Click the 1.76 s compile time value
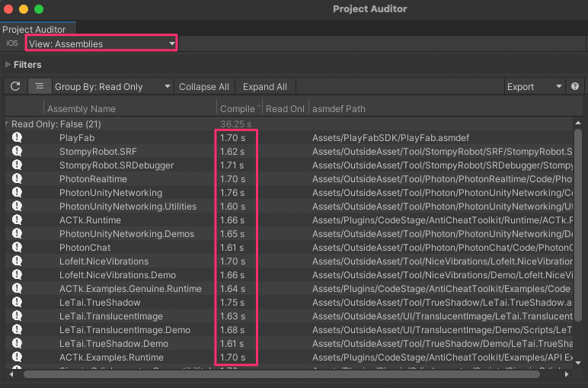This screenshot has width=588, height=388. point(232,193)
